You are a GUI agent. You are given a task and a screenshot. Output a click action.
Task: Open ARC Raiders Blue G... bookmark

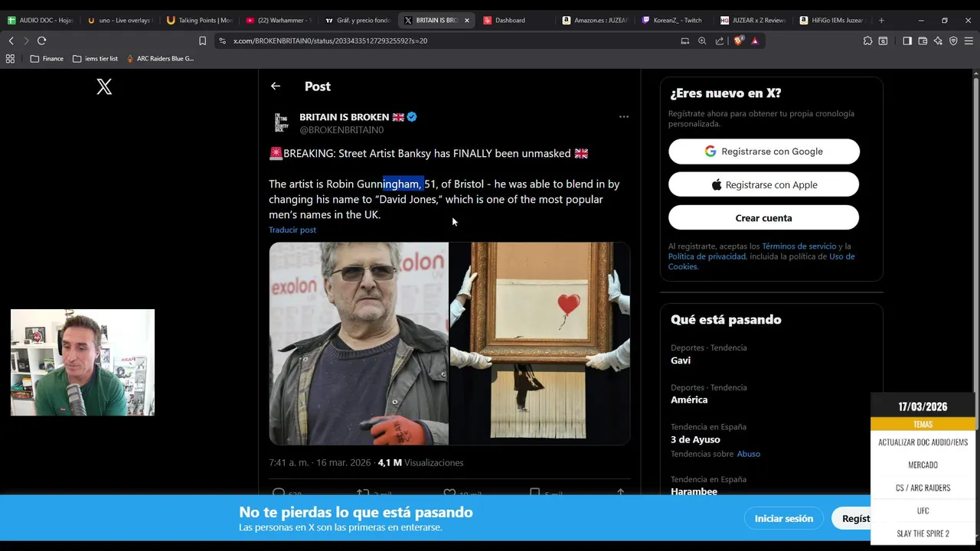[x=160, y=58]
